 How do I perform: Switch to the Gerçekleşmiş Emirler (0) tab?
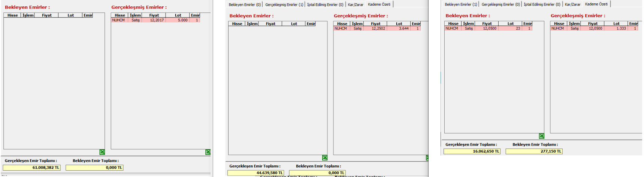(x=501, y=4)
